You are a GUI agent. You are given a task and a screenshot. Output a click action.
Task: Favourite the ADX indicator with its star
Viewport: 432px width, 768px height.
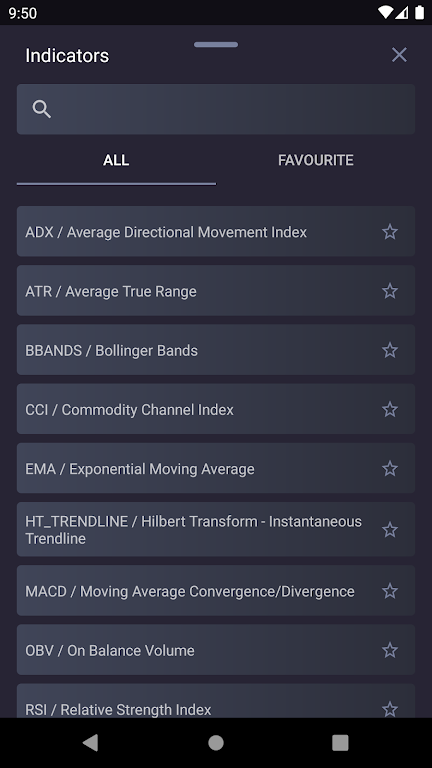coord(390,232)
